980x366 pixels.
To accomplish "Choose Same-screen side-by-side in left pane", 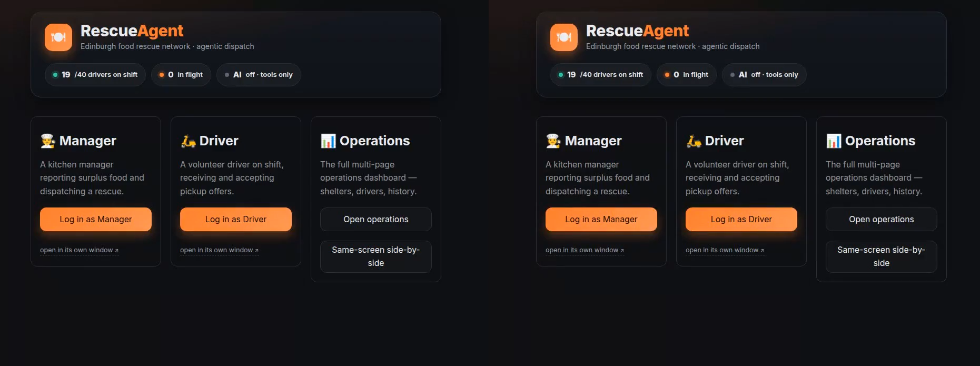I will (376, 256).
